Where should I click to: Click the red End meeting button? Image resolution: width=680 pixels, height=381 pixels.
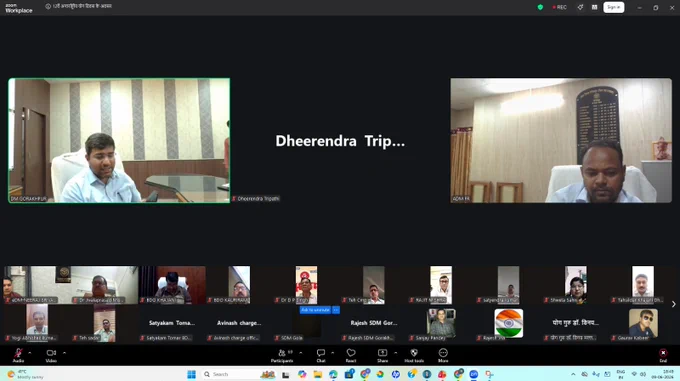click(x=663, y=355)
